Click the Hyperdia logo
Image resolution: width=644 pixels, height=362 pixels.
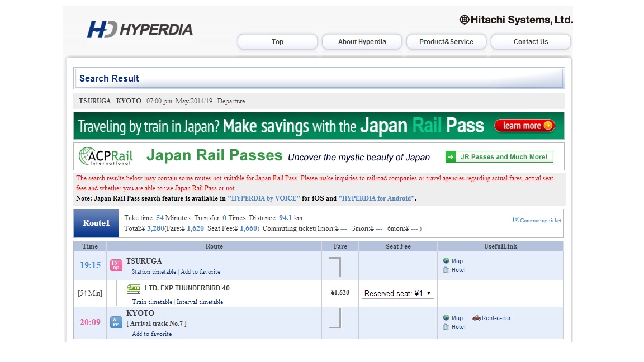[140, 29]
